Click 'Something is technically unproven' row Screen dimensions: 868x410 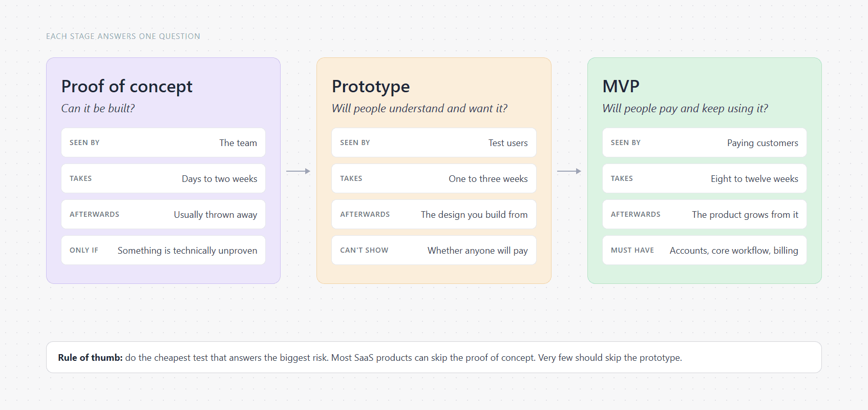163,250
